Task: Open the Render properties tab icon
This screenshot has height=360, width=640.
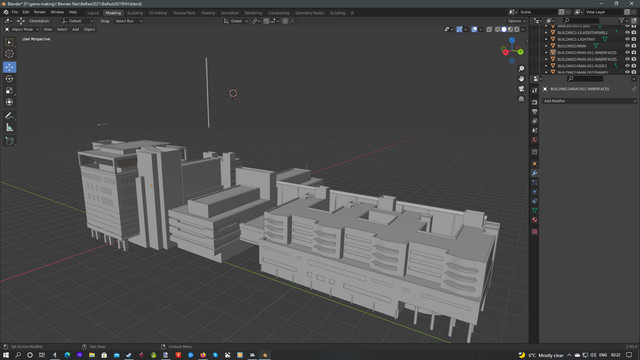Action: point(535,102)
